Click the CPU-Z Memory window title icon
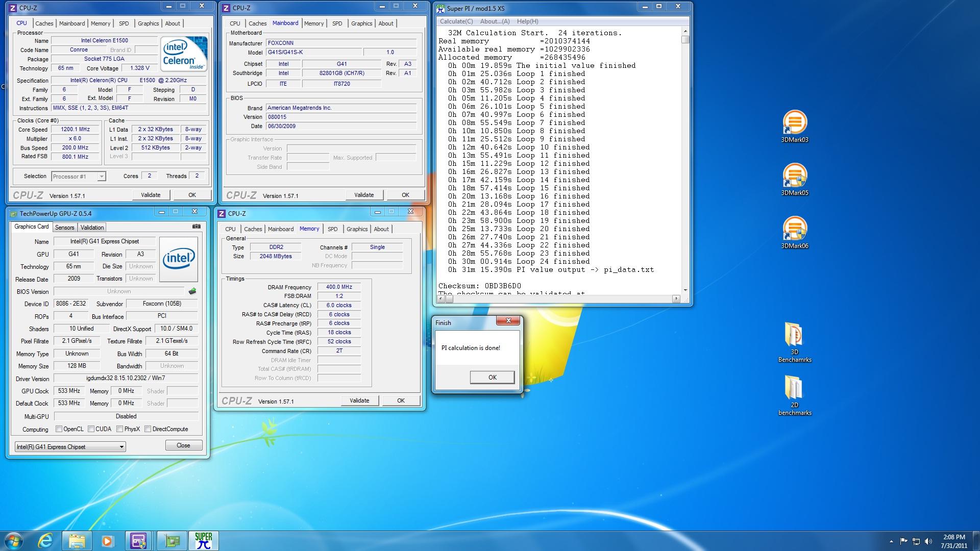 click(x=222, y=214)
